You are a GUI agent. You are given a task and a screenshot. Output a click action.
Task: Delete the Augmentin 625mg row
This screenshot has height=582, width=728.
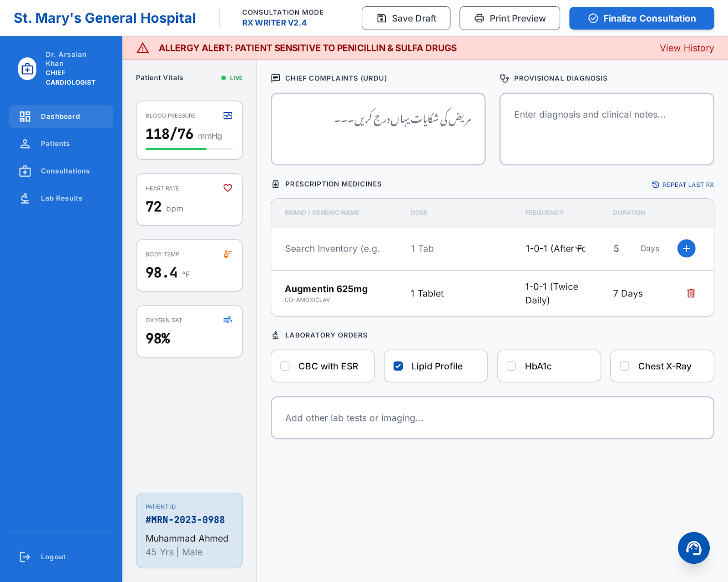coord(691,293)
